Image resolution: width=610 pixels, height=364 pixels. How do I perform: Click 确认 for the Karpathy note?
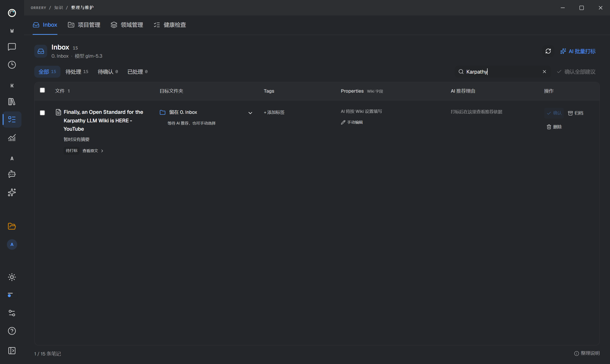(554, 113)
